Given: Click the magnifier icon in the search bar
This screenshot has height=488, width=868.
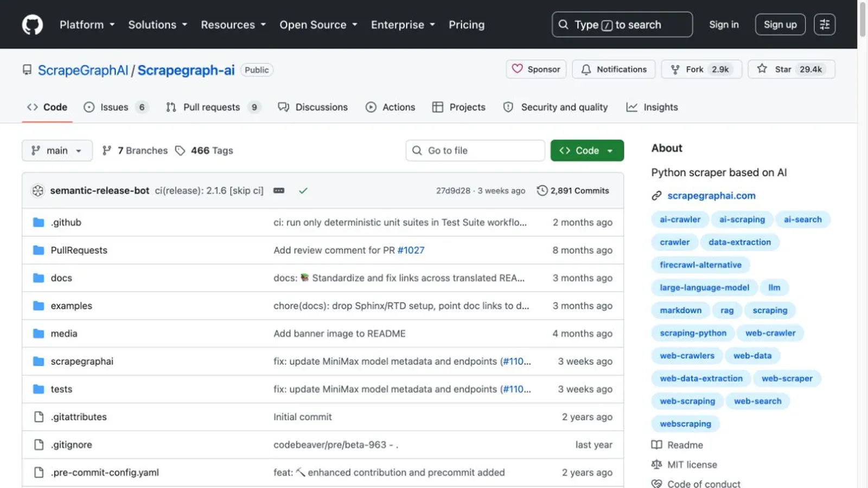Looking at the screenshot, I should click(x=564, y=24).
